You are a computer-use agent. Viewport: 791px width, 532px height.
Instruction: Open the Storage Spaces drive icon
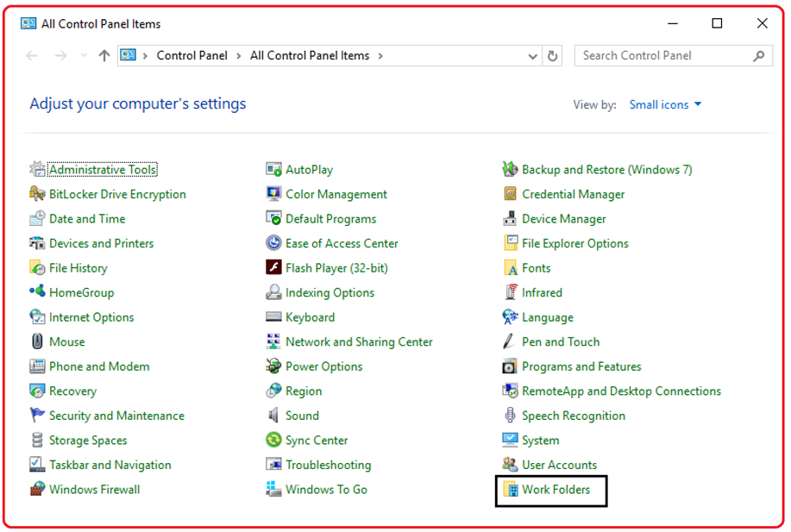pos(37,441)
